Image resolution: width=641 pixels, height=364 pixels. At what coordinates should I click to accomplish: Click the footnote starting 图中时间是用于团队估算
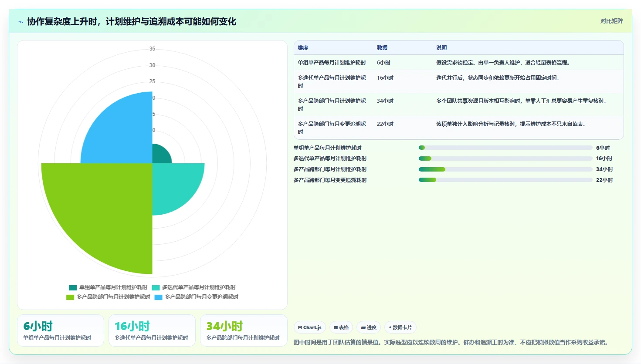pos(451,343)
